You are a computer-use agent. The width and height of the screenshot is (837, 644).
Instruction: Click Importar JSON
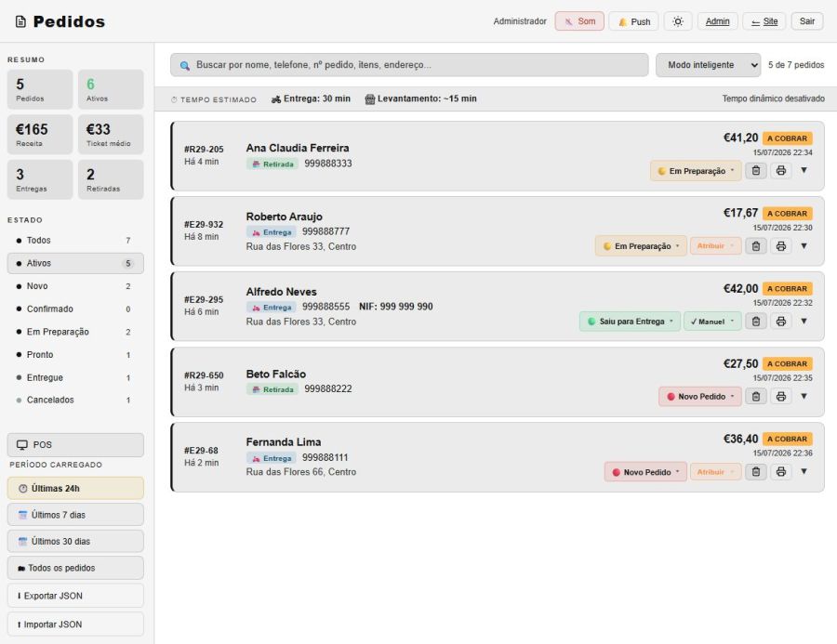(75, 624)
